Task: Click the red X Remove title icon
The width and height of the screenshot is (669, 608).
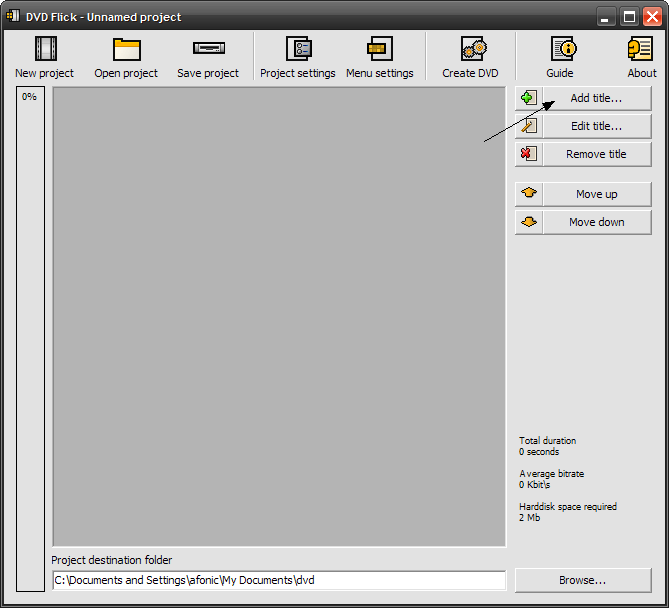Action: pos(529,154)
